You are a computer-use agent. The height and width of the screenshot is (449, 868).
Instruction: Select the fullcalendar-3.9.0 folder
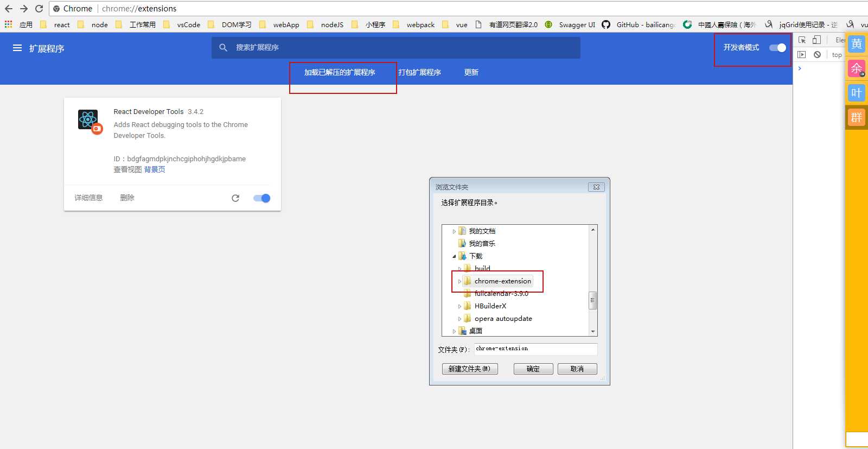click(x=501, y=294)
